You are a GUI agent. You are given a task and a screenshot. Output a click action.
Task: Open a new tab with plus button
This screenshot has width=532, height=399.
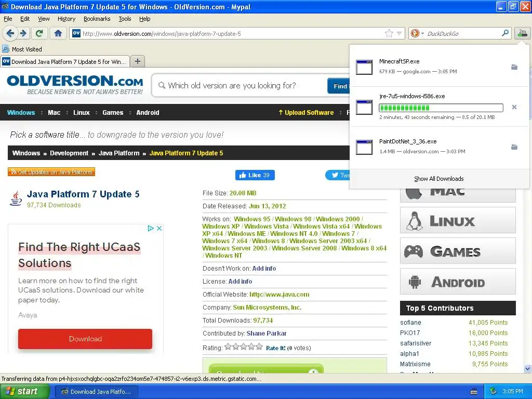click(137, 61)
